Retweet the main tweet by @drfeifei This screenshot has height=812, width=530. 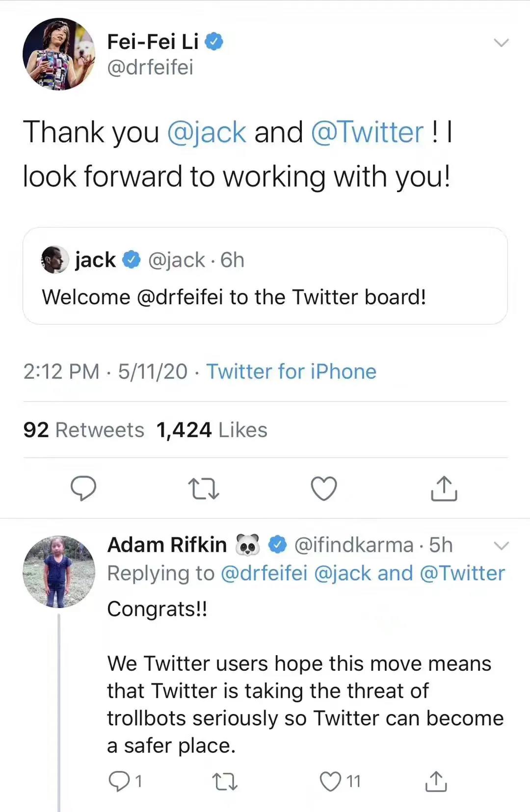click(204, 488)
